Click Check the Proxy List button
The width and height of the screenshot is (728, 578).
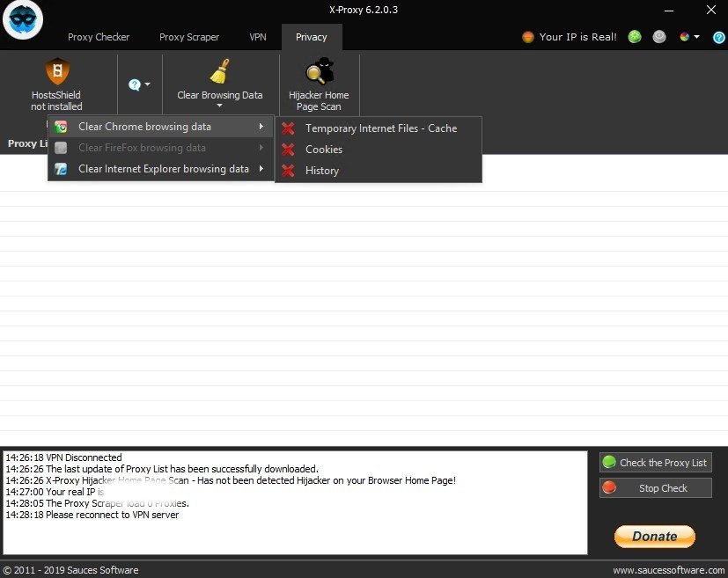click(x=655, y=463)
